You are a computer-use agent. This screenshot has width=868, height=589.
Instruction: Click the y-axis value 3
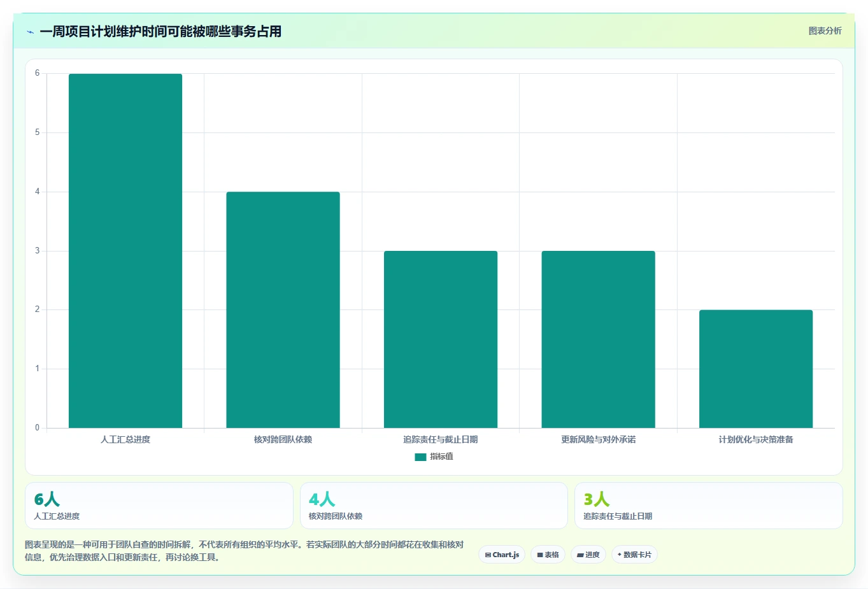pos(37,251)
